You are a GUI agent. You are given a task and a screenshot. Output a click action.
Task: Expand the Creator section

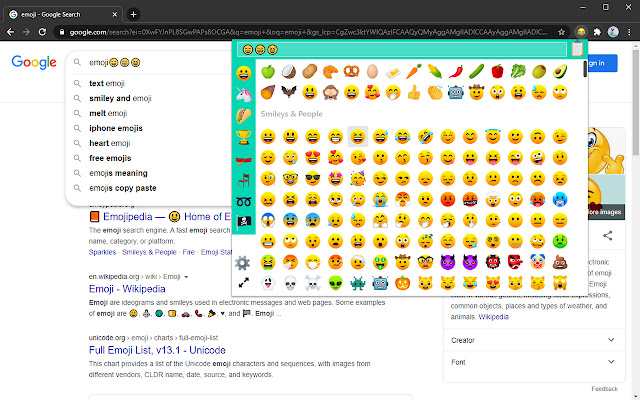coord(534,340)
